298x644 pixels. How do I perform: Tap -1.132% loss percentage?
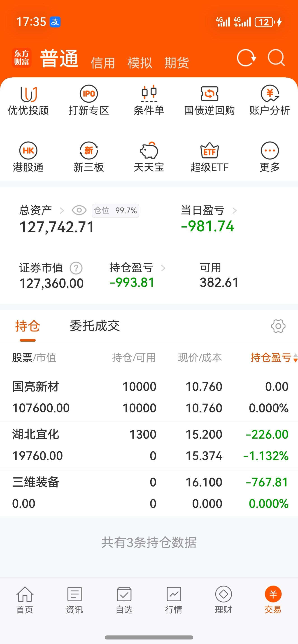click(266, 456)
